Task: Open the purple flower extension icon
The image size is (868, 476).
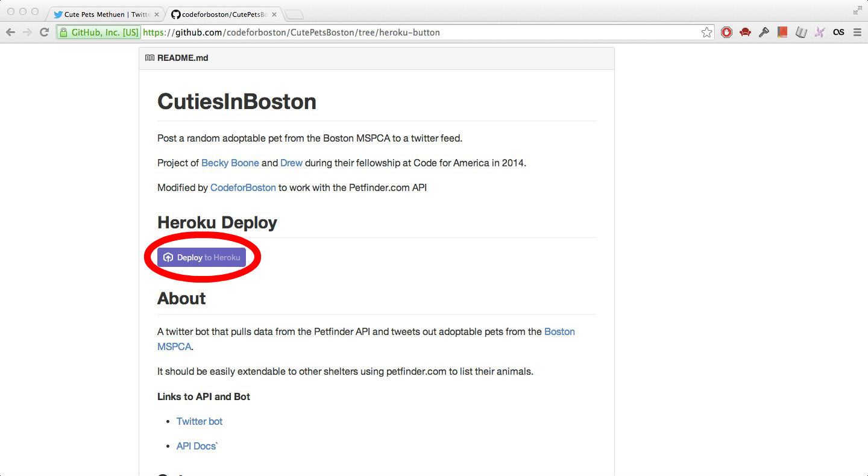Action: tap(819, 33)
